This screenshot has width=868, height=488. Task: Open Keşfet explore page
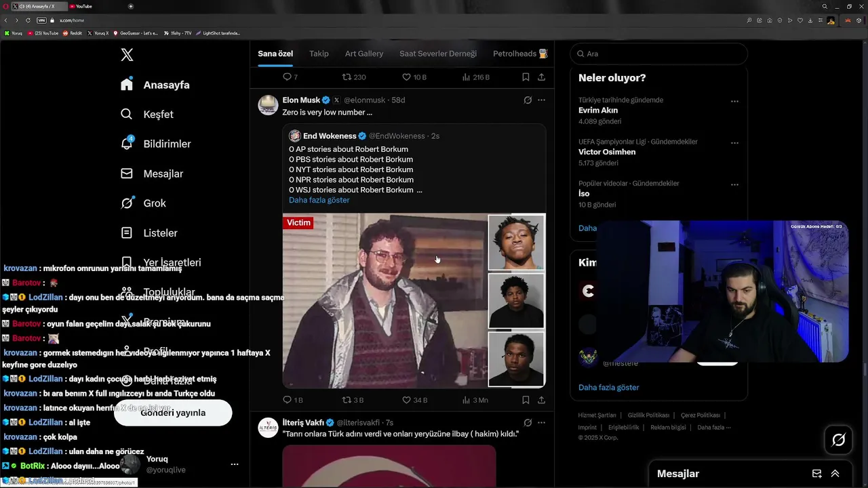tap(146, 115)
